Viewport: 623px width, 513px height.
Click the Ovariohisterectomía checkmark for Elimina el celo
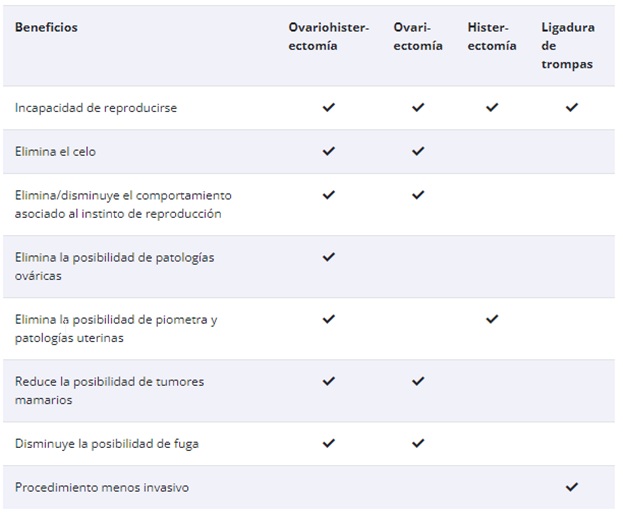point(329,151)
